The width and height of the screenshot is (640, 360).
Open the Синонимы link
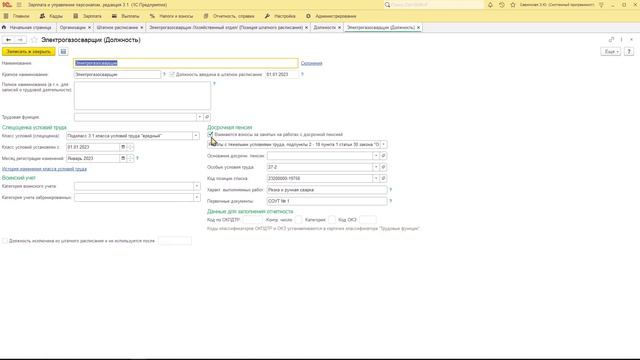click(311, 63)
